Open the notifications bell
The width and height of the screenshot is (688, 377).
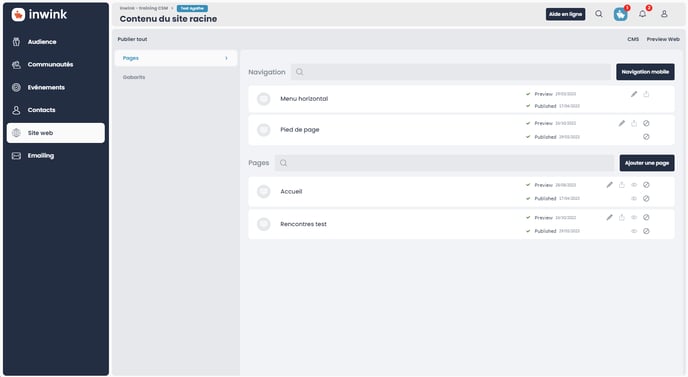pyautogui.click(x=642, y=14)
